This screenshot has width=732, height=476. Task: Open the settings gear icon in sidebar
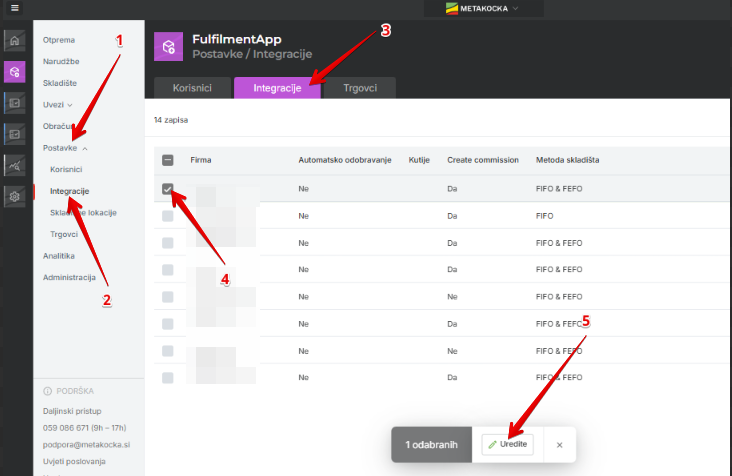tap(14, 196)
